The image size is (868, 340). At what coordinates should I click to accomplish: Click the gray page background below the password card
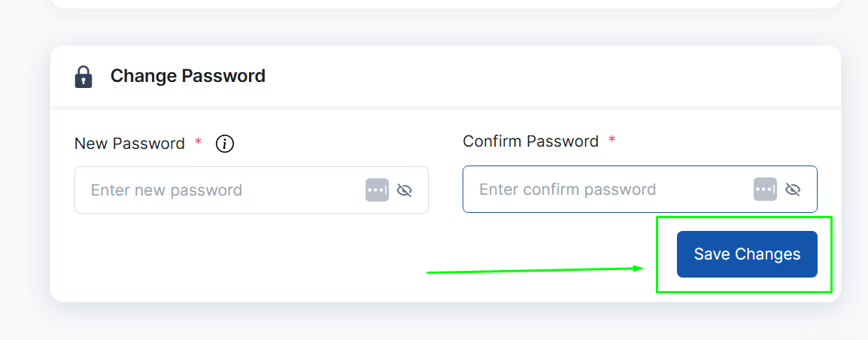(x=445, y=322)
